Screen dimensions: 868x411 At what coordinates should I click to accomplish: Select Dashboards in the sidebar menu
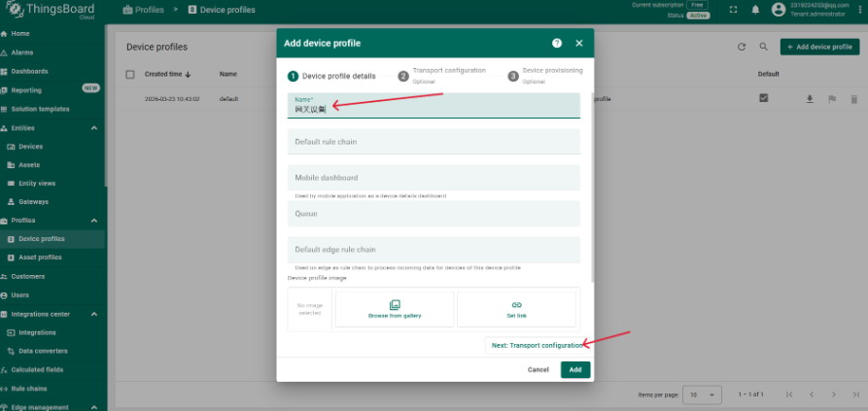[x=29, y=71]
